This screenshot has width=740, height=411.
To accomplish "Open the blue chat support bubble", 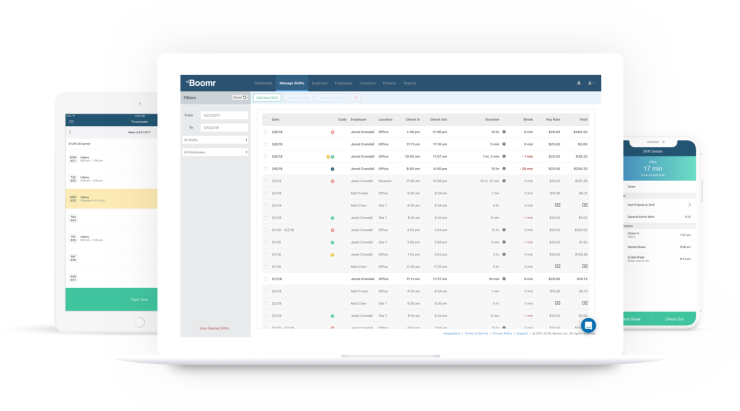I will coord(588,325).
